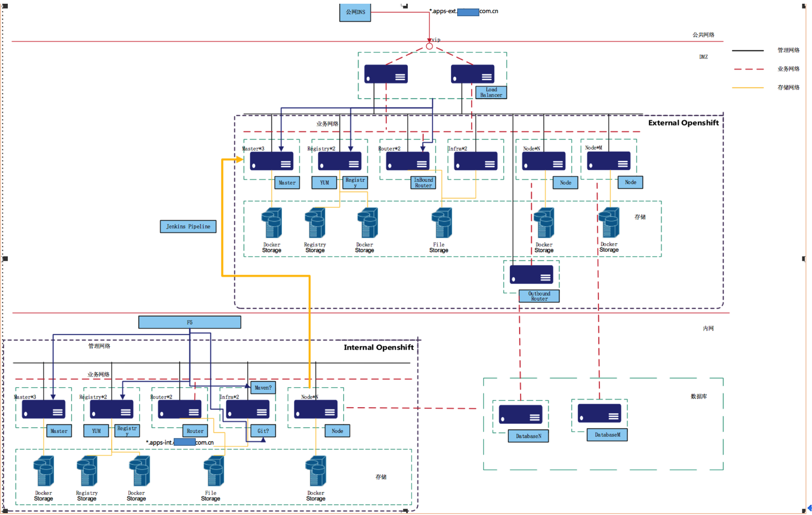Click the "External Openshift" title text

pos(684,123)
